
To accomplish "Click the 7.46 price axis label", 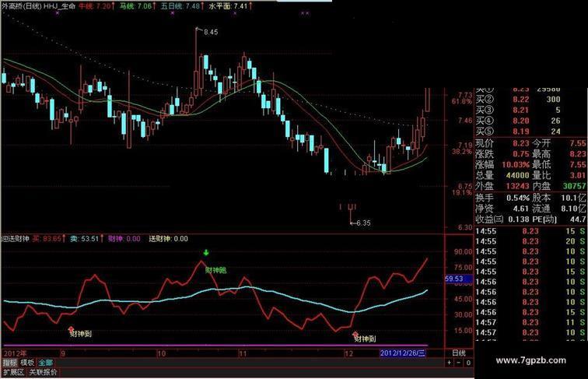I will (x=465, y=121).
